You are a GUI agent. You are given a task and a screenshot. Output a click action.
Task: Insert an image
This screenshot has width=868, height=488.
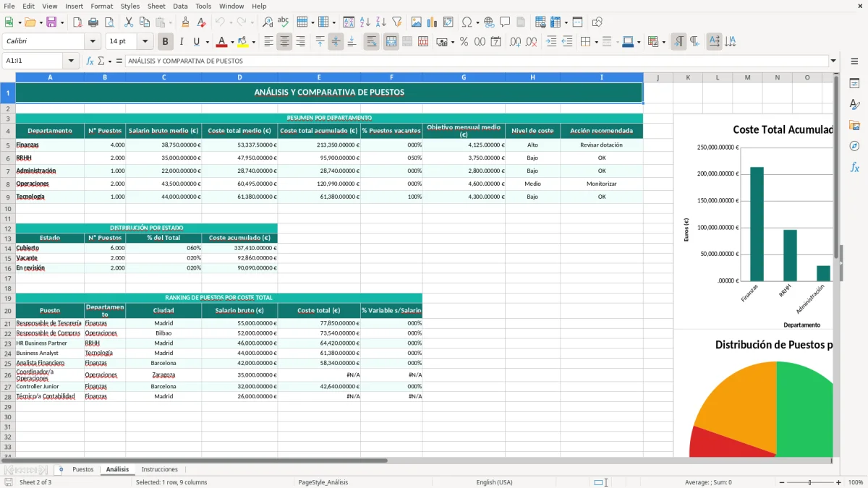[417, 22]
